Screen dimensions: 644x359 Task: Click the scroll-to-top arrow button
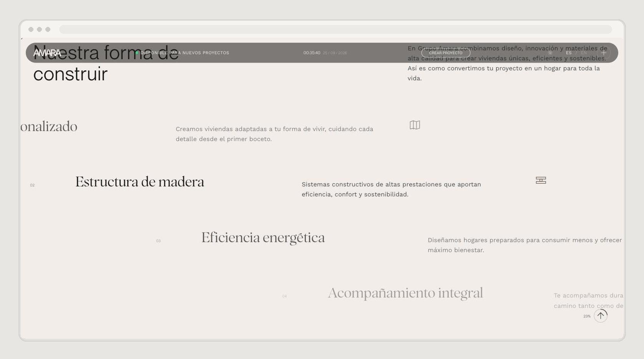601,316
